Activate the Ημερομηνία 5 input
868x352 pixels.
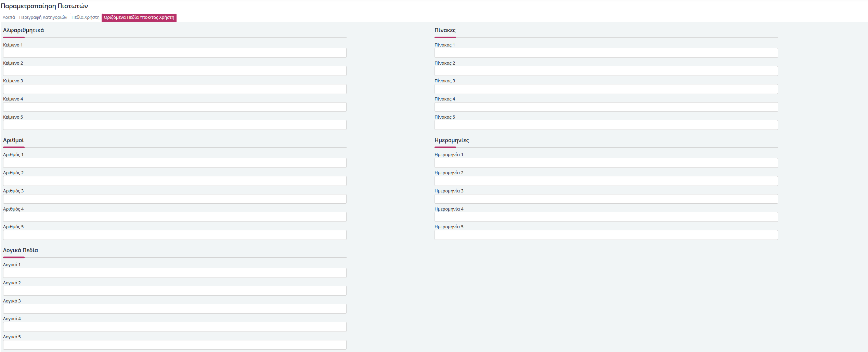[x=606, y=235]
